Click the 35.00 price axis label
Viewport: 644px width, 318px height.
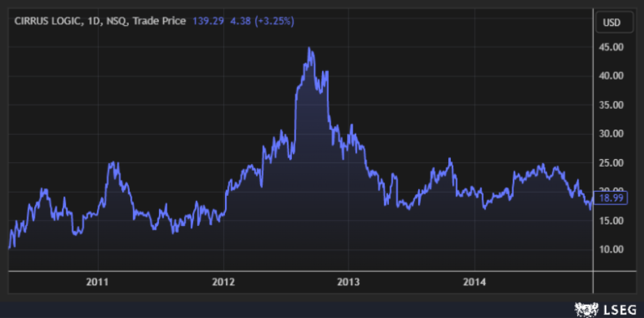click(x=611, y=105)
